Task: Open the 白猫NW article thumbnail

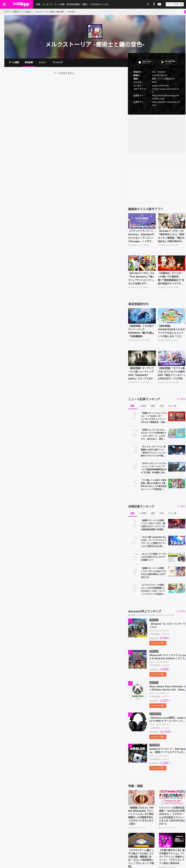Action: (172, 263)
